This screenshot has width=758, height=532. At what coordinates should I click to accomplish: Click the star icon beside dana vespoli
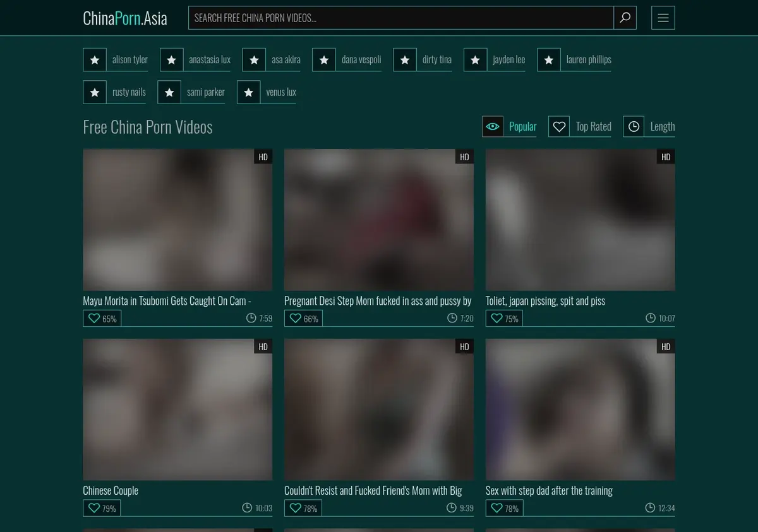click(324, 59)
